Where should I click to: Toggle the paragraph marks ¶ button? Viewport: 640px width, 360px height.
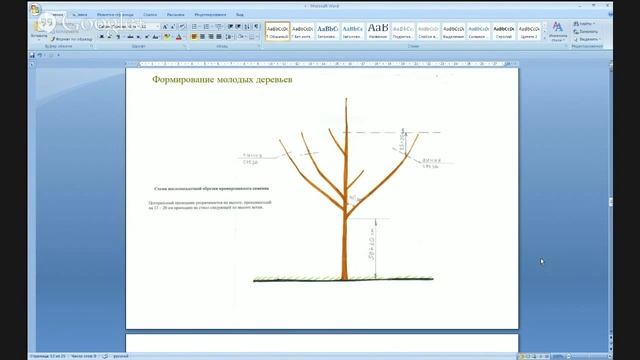256,27
